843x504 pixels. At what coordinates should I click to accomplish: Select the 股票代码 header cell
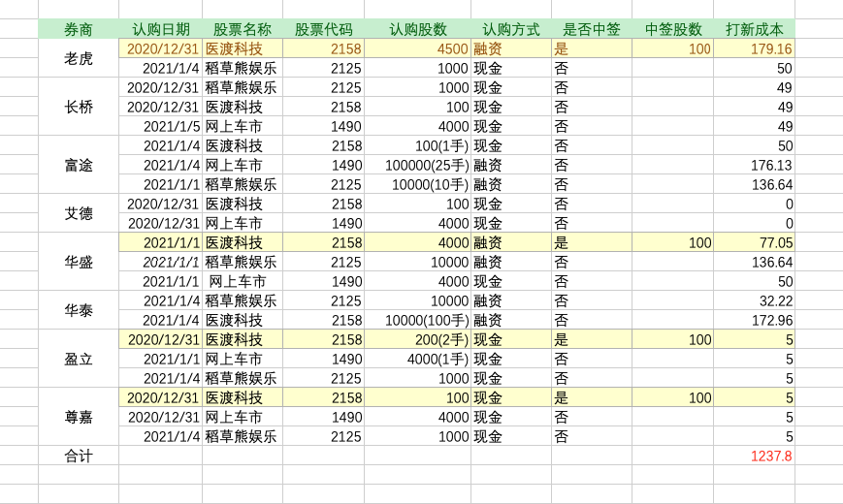[x=323, y=29]
